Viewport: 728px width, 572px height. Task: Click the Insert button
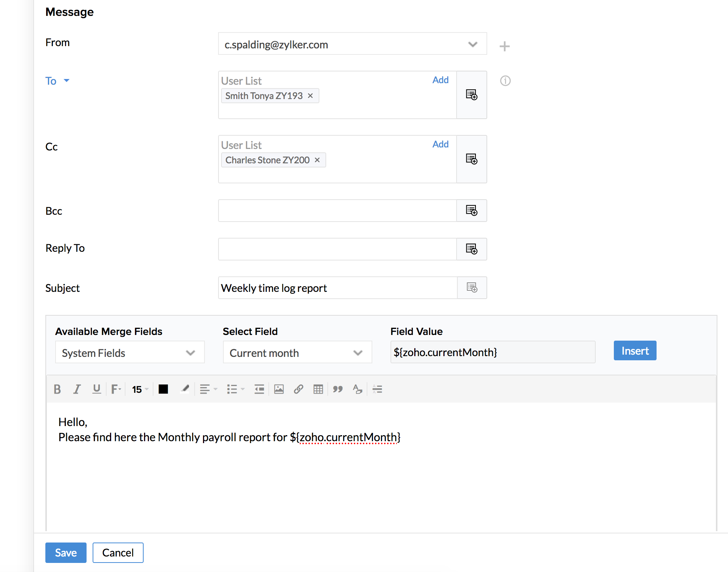click(x=635, y=351)
